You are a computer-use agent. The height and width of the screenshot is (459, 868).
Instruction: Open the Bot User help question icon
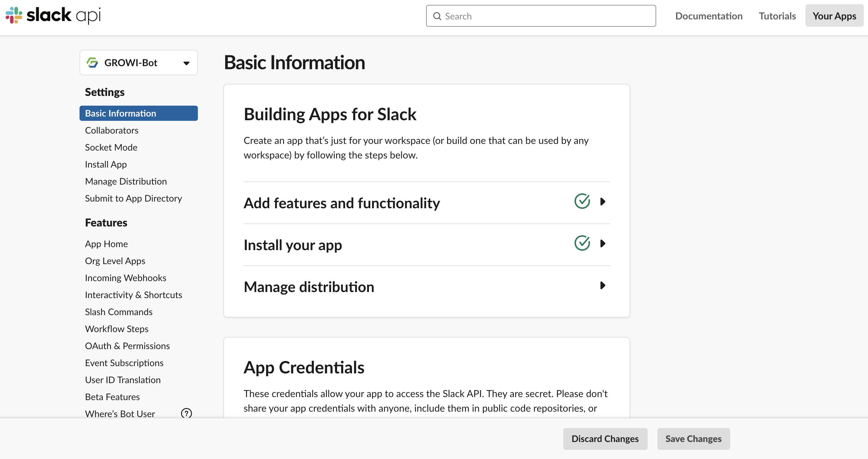186,413
